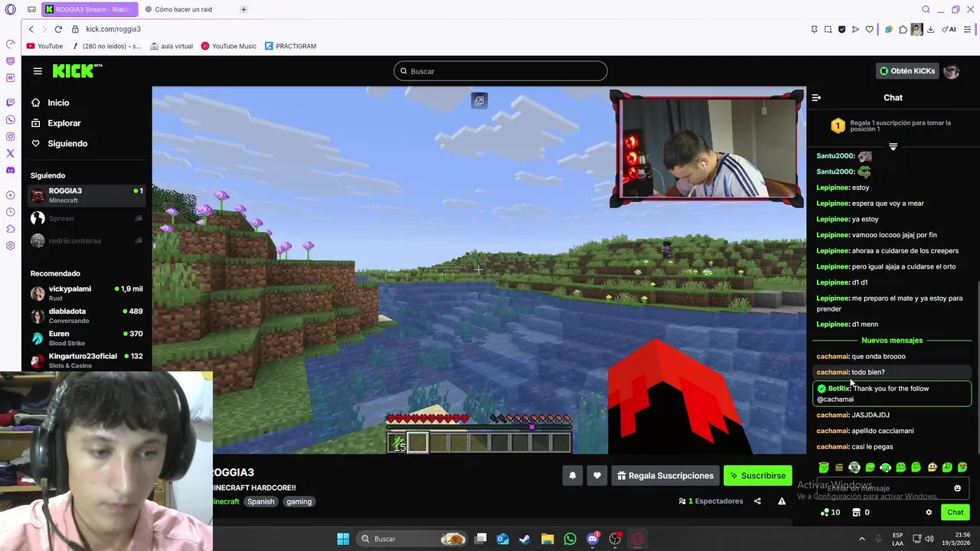980x551 pixels.
Task: Go back in browser history
Action: [31, 29]
